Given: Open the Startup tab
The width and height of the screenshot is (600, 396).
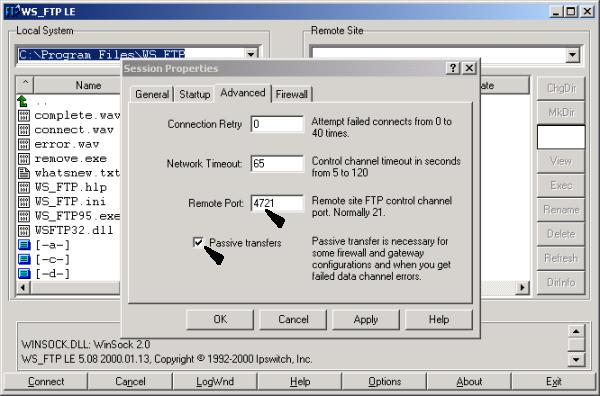Looking at the screenshot, I should 194,94.
